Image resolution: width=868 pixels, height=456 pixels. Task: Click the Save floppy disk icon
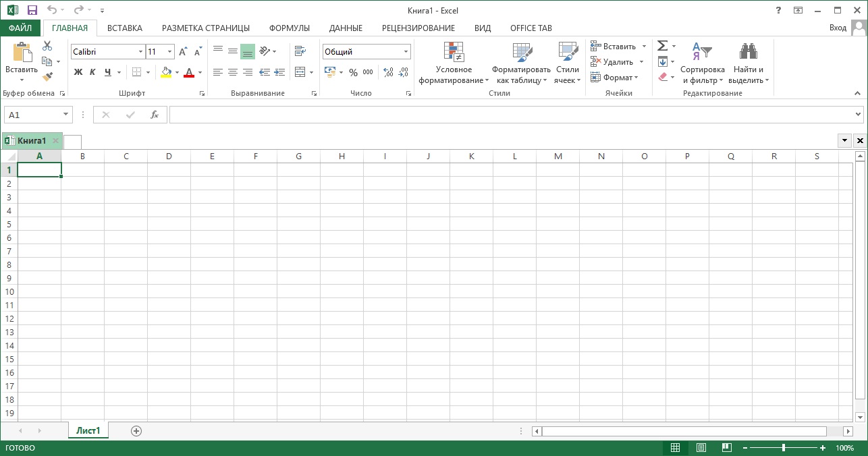pyautogui.click(x=32, y=10)
